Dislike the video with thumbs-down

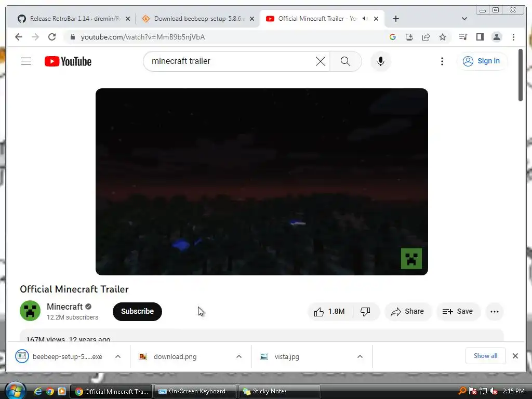click(366, 312)
